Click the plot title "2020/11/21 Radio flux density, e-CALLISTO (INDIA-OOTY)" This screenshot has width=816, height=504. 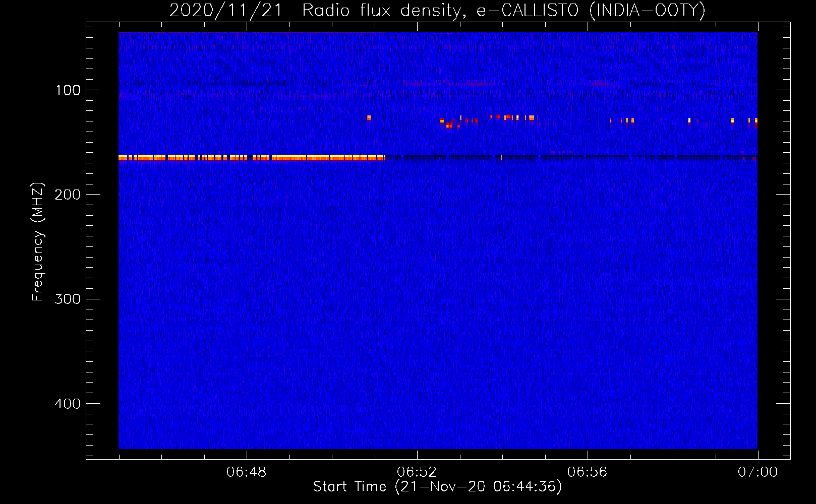pos(437,10)
